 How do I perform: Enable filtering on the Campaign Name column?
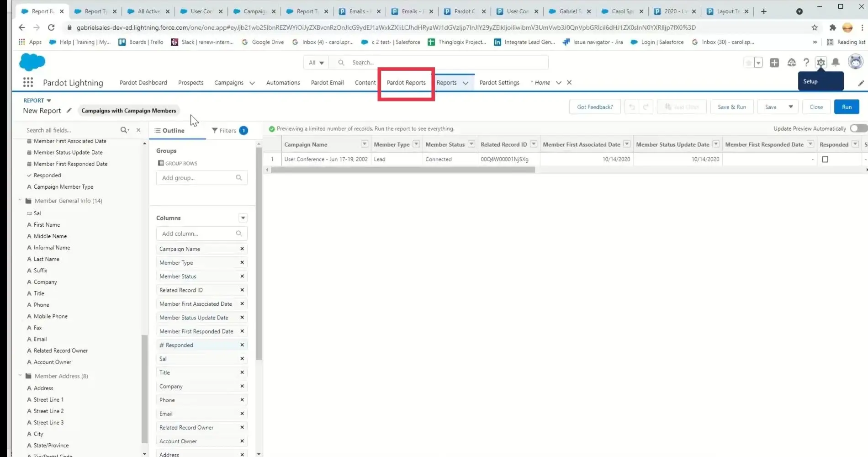pos(364,144)
